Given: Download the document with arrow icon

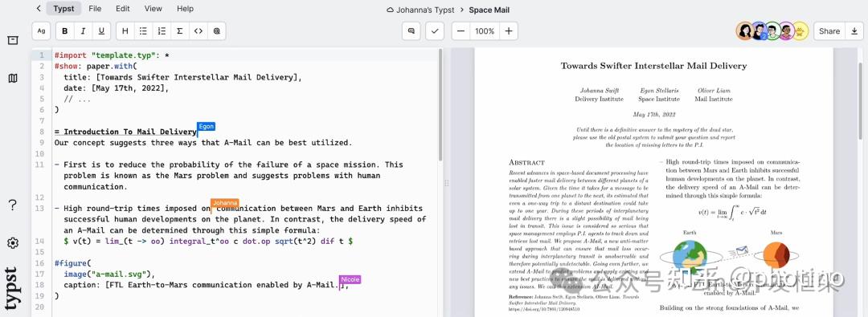Looking at the screenshot, I should [x=854, y=31].
